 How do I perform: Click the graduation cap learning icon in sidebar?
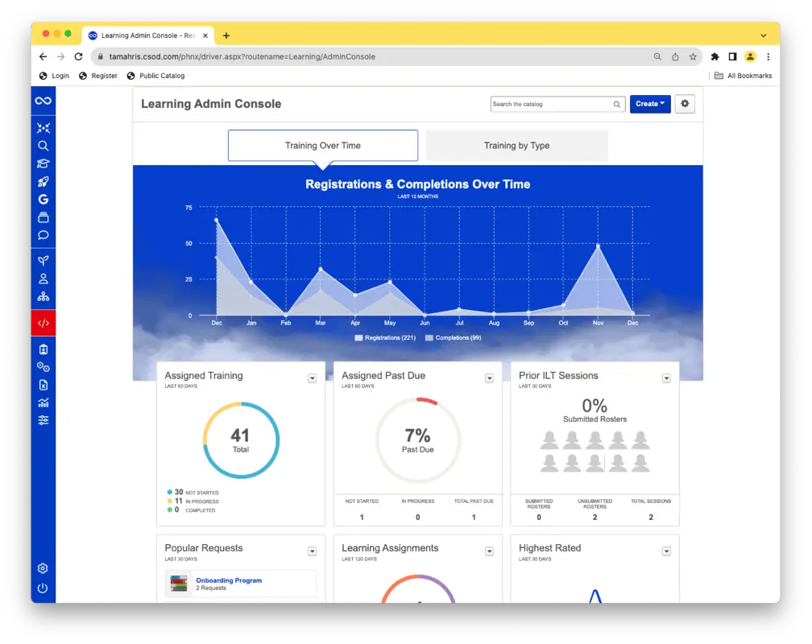coord(43,163)
